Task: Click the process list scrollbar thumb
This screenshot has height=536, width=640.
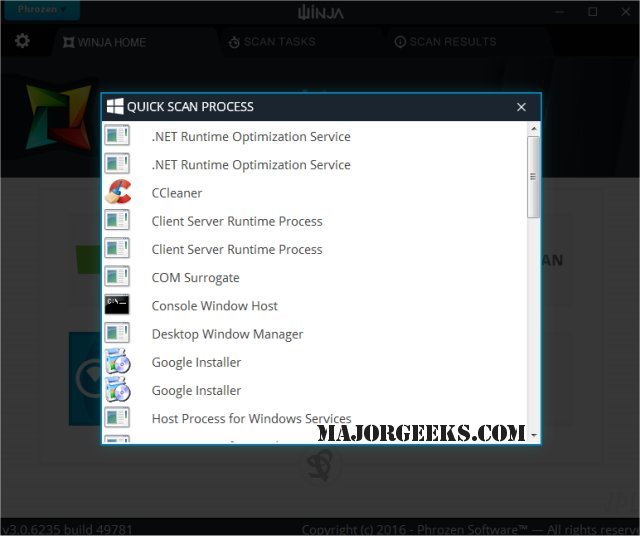Action: [x=533, y=177]
